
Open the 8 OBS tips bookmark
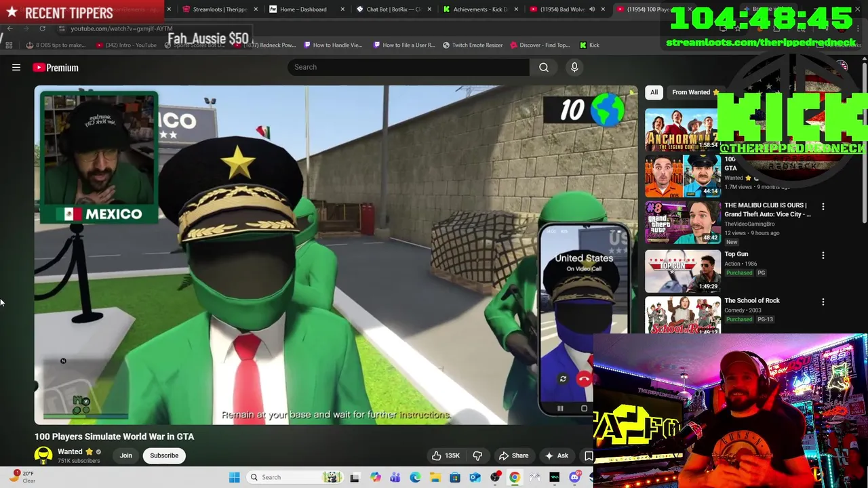(x=56, y=45)
